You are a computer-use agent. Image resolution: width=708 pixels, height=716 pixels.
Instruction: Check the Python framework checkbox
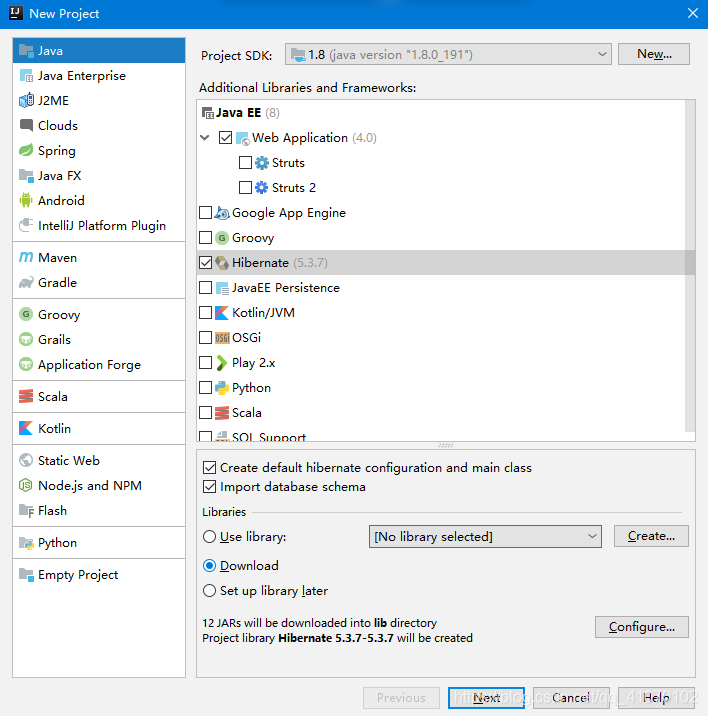pos(206,388)
